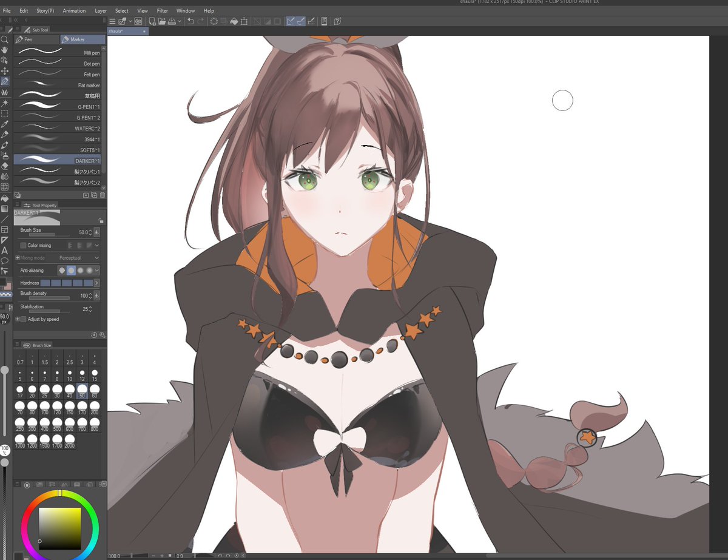Enable the Color mixing checkbox
The height and width of the screenshot is (560, 728).
23,245
